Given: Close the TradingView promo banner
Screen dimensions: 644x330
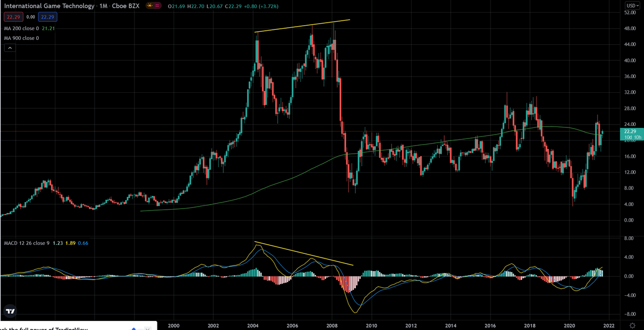Looking at the screenshot, I should click(147, 329).
